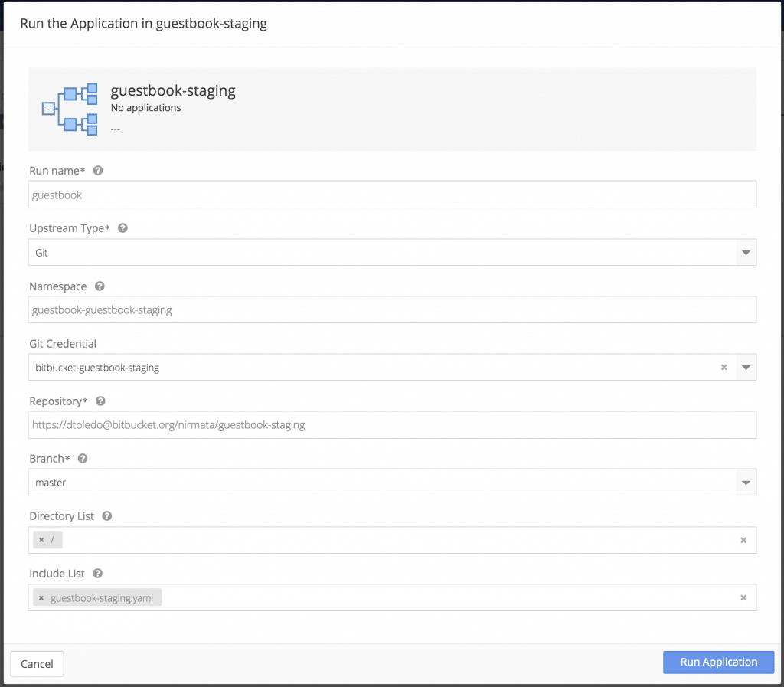Viewport: 784px width, 687px height.
Task: Click the Branch help icon
Action: pos(83,459)
